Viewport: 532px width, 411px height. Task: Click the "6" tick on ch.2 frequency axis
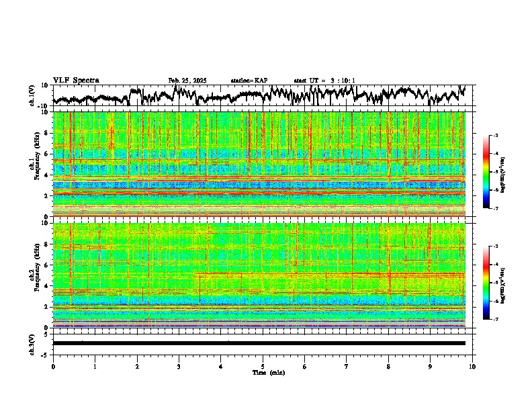tap(46, 265)
